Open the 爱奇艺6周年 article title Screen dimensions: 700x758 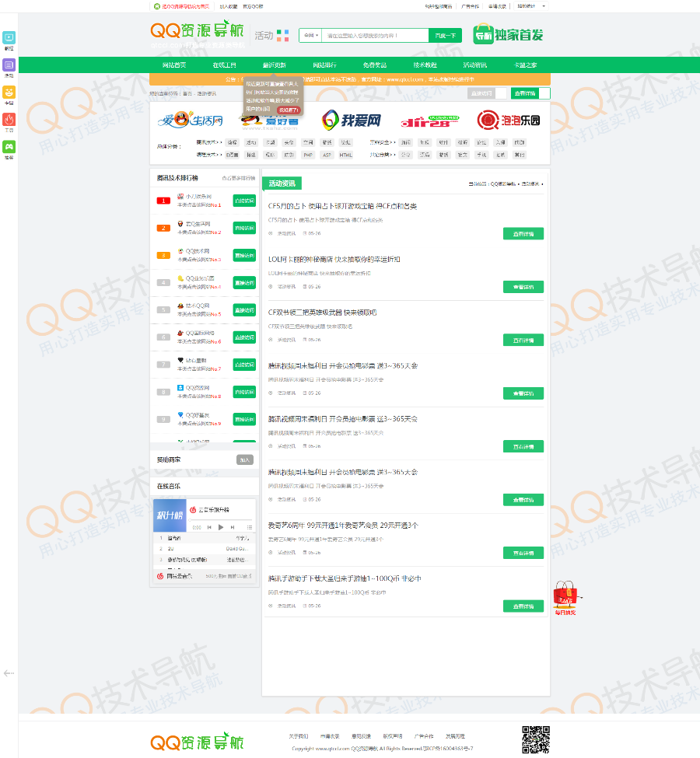tap(343, 525)
